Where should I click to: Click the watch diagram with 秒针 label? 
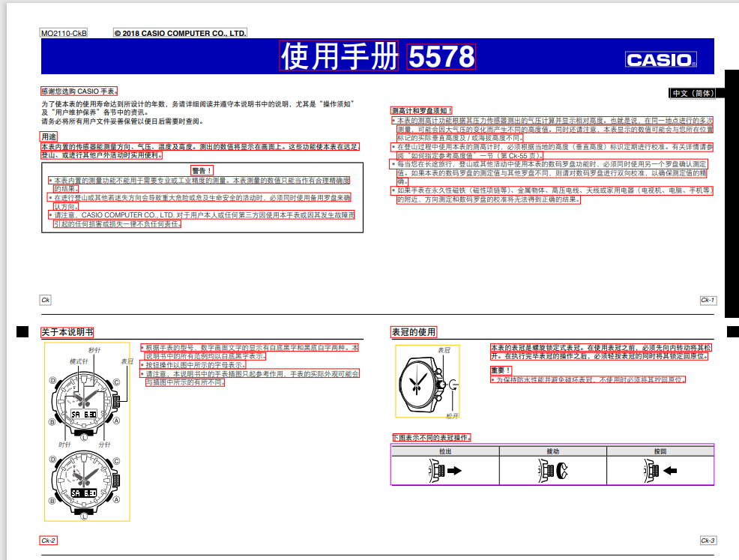tap(87, 432)
